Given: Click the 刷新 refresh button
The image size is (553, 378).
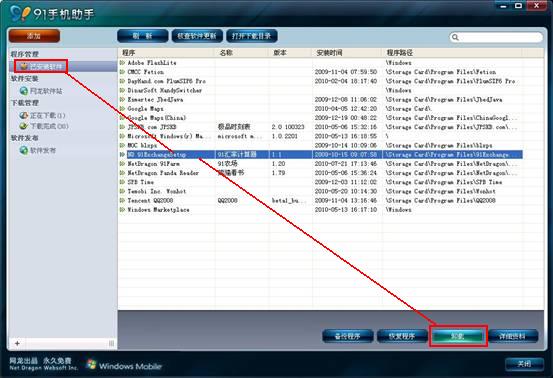Looking at the screenshot, I should point(142,36).
